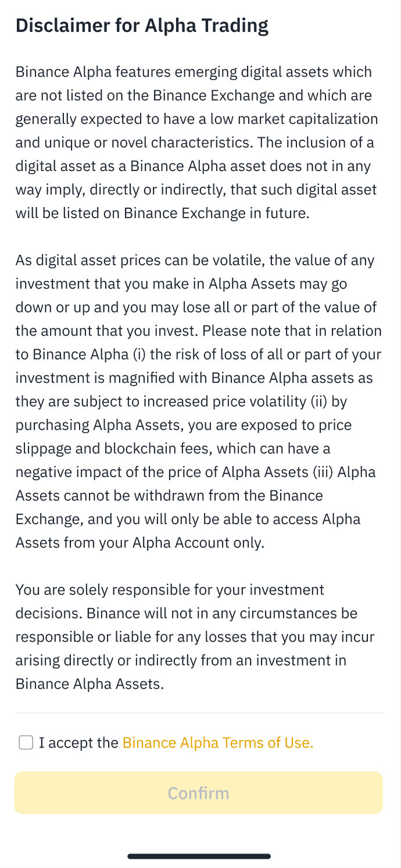Click the paragraph starting 'You are solely responsible'
The width and height of the screenshot is (401, 868).
pos(195,637)
